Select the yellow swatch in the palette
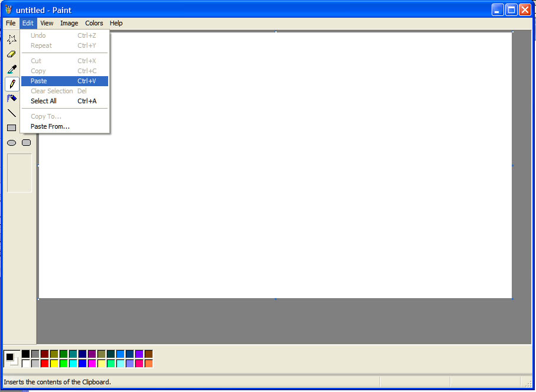This screenshot has width=536, height=392. pyautogui.click(x=54, y=364)
